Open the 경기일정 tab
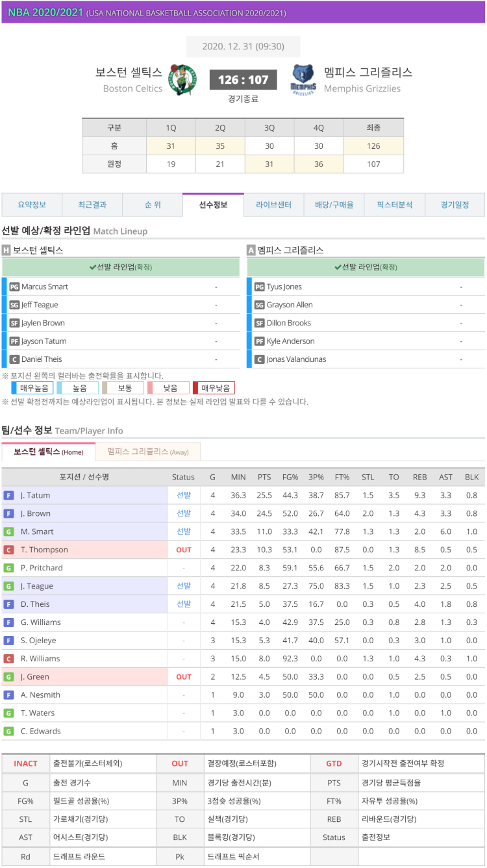The height and width of the screenshot is (868, 487). 455,205
